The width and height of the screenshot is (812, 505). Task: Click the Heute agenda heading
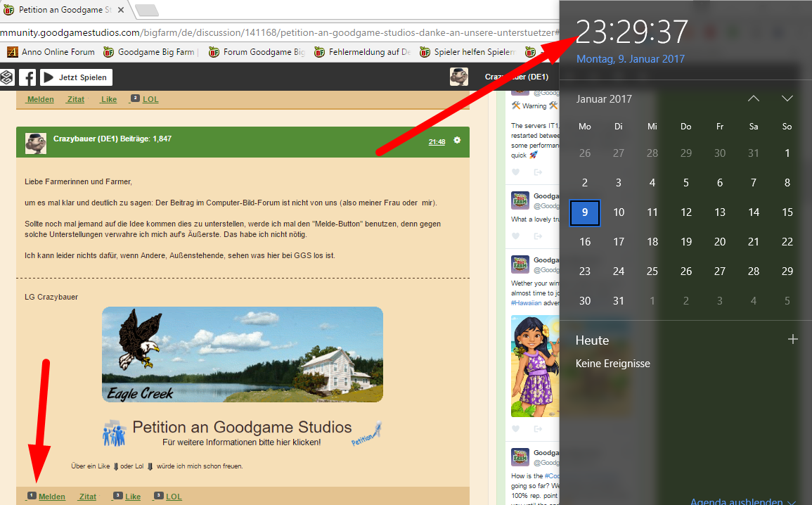tap(592, 340)
